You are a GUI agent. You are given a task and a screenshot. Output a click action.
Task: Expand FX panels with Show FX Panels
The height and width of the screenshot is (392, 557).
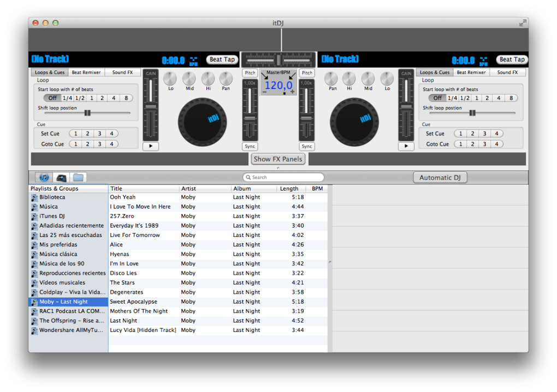point(278,159)
